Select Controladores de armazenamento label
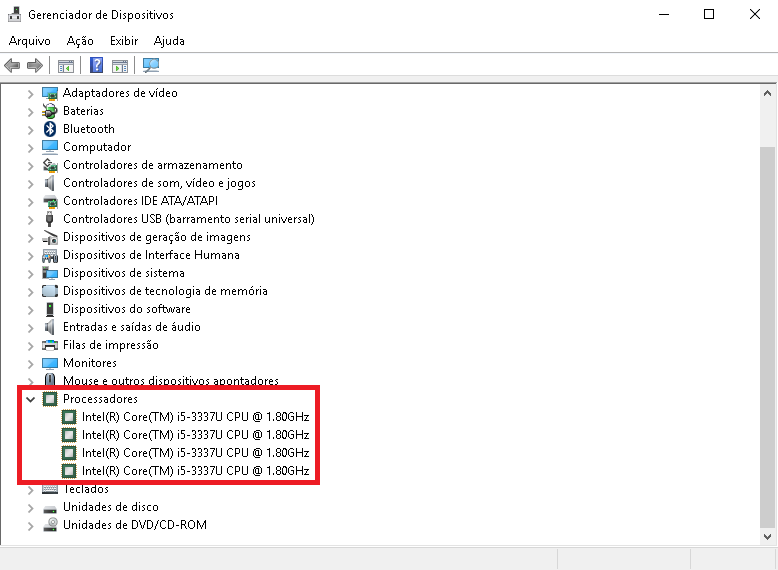Image resolution: width=778 pixels, height=570 pixels. tap(153, 165)
